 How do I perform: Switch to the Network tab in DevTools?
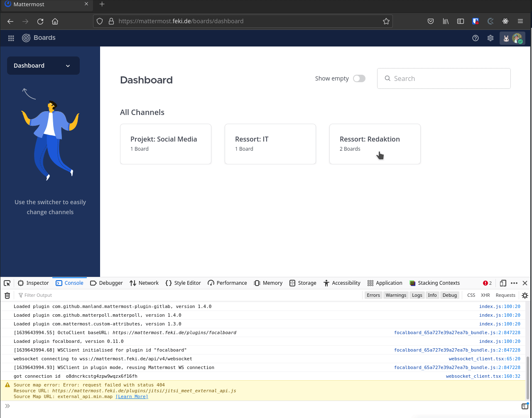144,283
